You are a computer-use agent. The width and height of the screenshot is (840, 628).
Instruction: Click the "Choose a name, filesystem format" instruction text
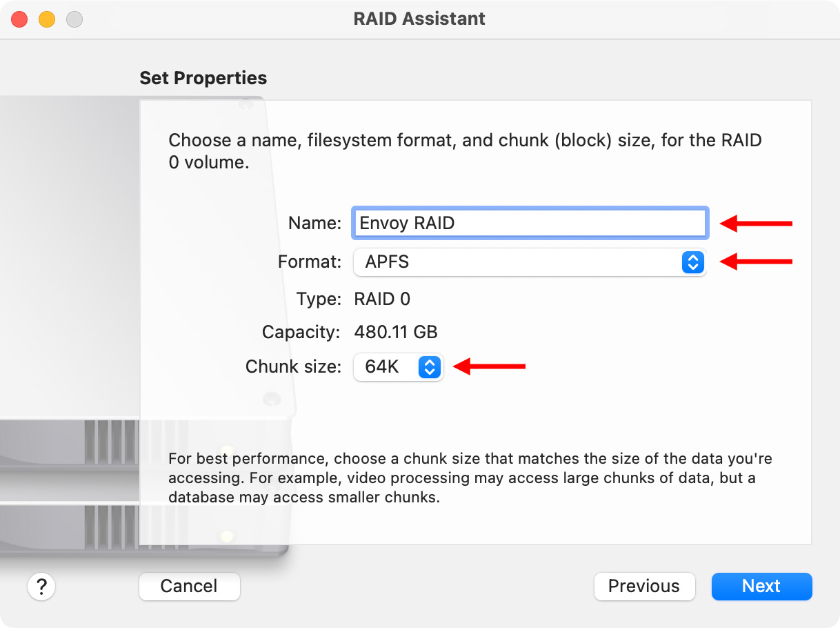tap(466, 151)
